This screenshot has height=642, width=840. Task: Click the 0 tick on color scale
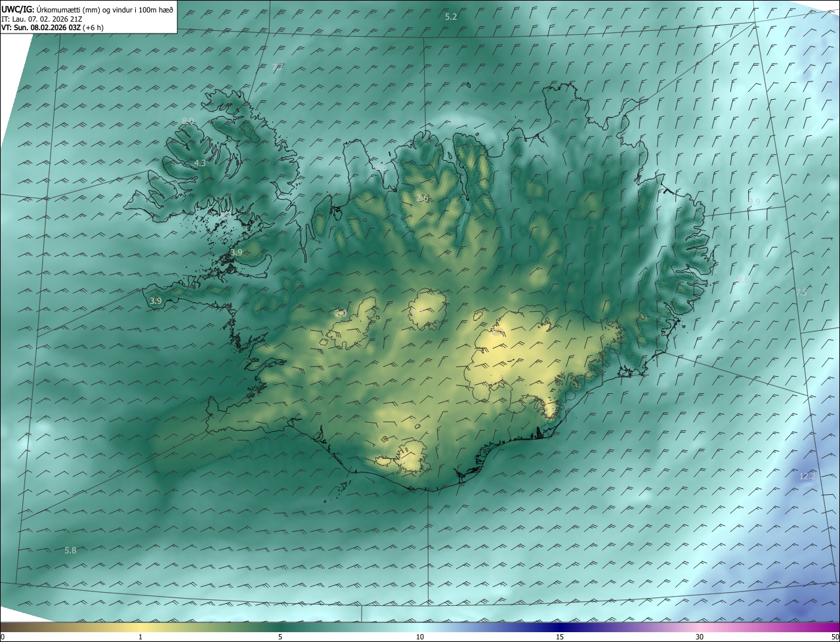pyautogui.click(x=2, y=637)
